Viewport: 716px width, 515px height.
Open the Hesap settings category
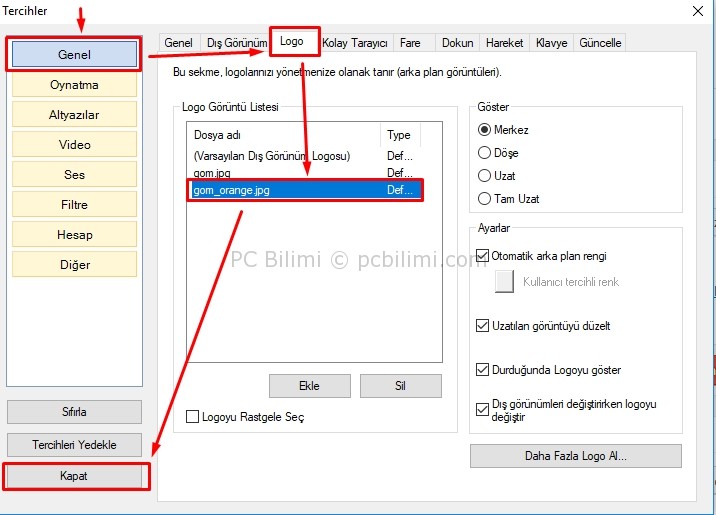[x=74, y=235]
